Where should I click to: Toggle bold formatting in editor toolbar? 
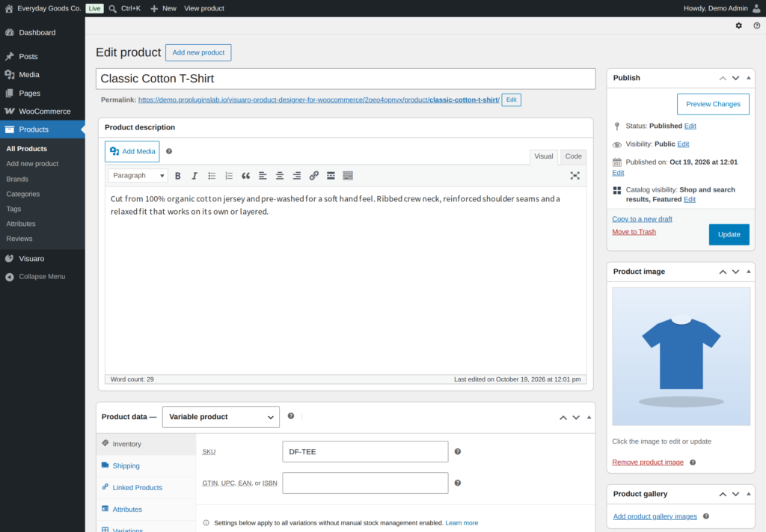[178, 176]
